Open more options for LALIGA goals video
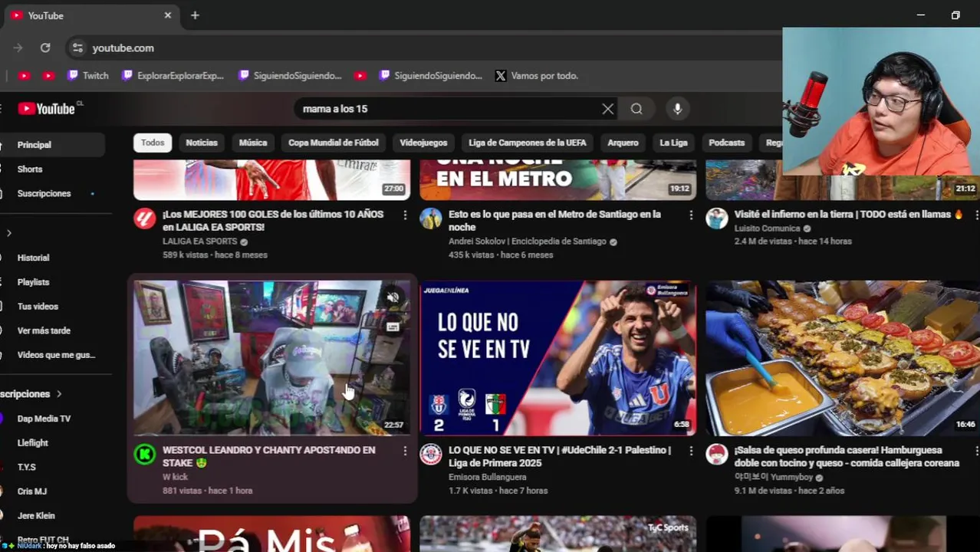The image size is (980, 552). 405,215
